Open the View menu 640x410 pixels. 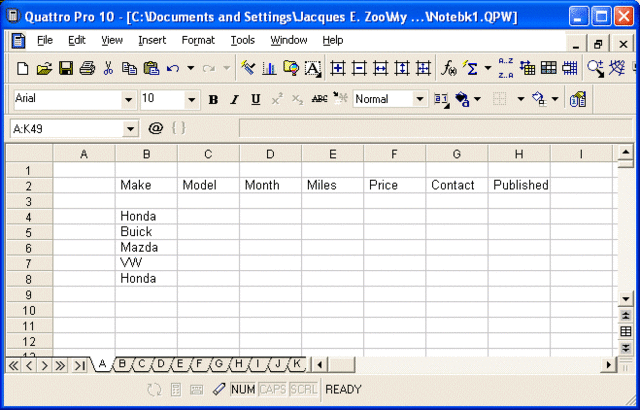coord(112,40)
